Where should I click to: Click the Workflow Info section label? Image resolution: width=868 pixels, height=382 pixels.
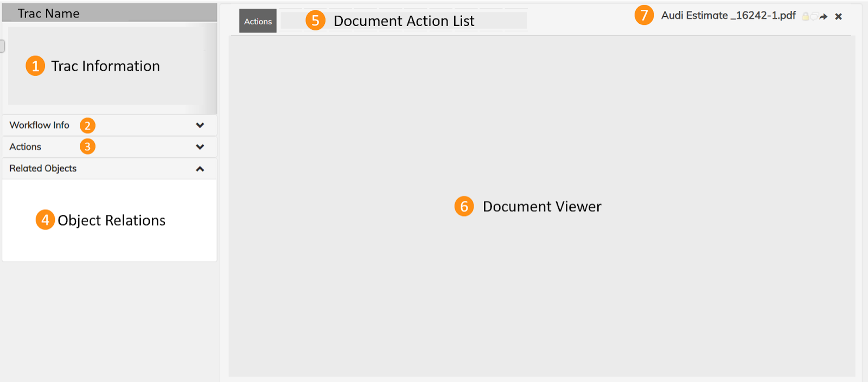tap(40, 125)
